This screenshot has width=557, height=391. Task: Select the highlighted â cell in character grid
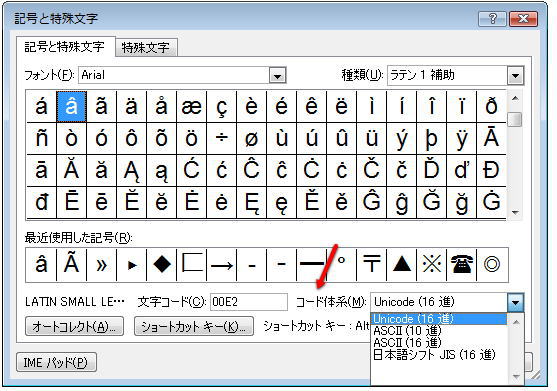tap(71, 107)
